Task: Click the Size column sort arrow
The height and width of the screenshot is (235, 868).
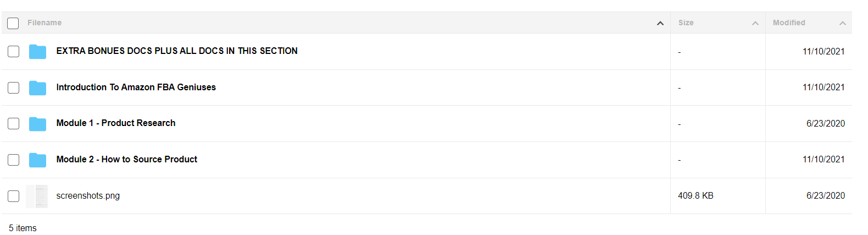Action: [x=755, y=23]
